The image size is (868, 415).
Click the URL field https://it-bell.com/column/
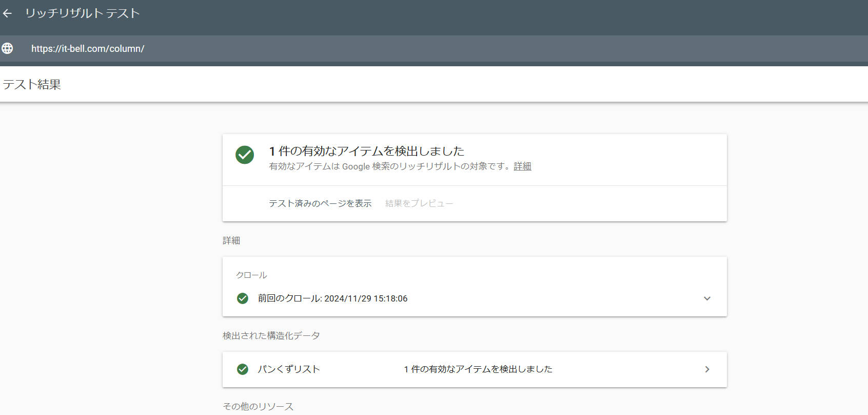pos(88,49)
